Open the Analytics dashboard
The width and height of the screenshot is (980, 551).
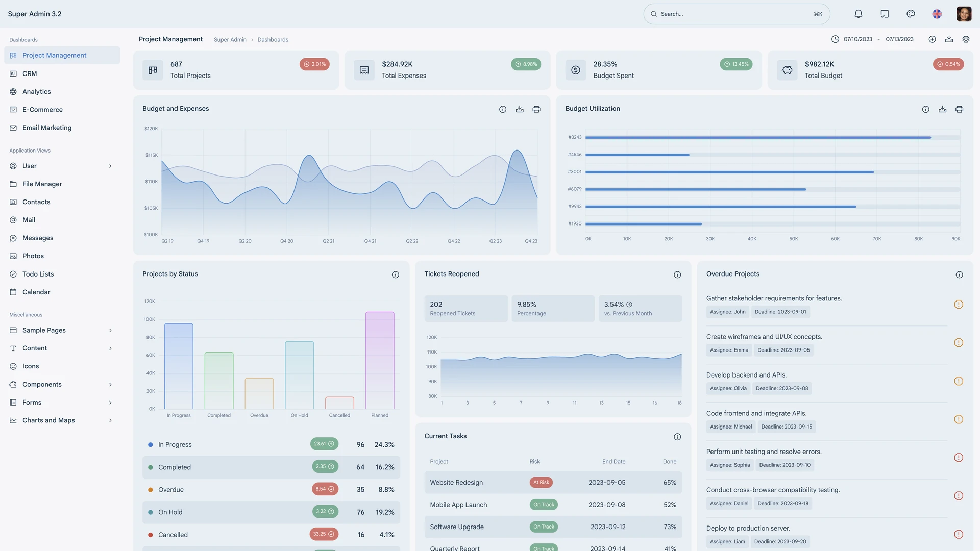[x=62, y=92]
